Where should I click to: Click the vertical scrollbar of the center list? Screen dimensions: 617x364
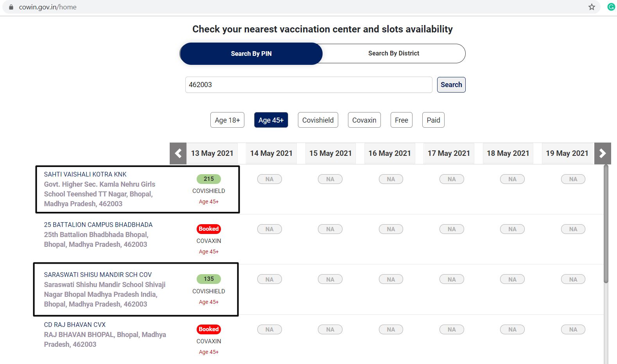point(606,223)
